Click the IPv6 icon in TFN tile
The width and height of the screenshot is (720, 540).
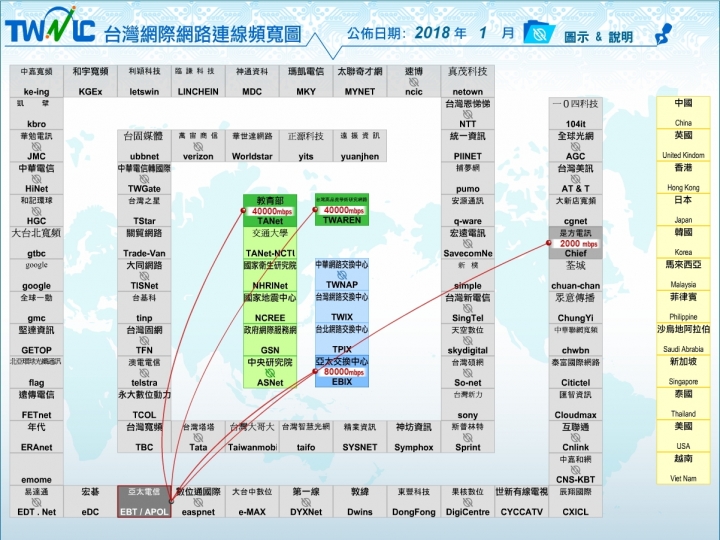click(x=144, y=340)
